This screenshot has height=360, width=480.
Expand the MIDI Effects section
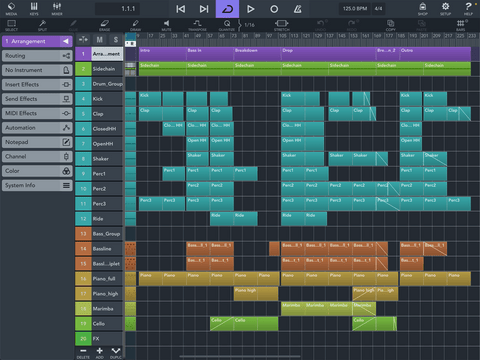tap(37, 113)
